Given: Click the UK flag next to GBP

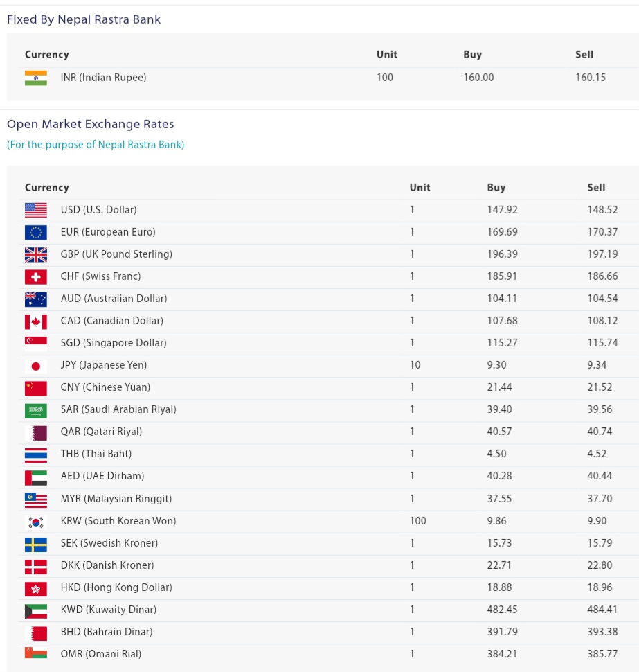Looking at the screenshot, I should pos(36,254).
